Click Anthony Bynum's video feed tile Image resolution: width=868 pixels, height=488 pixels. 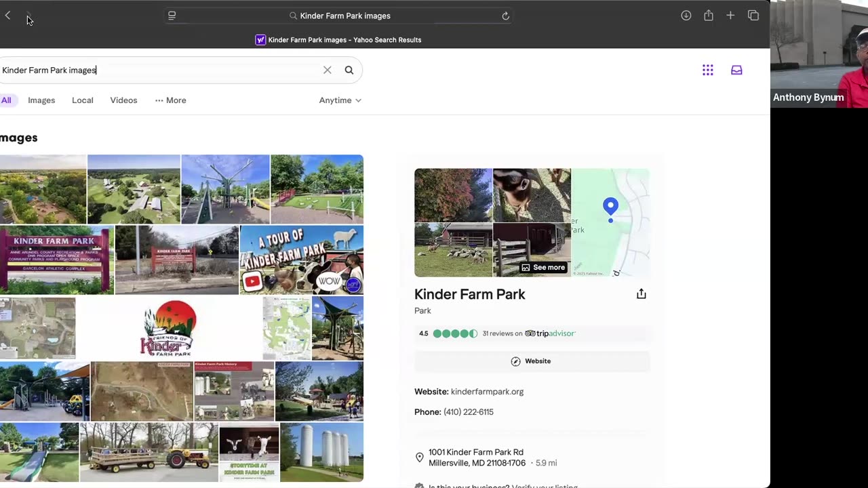tap(819, 54)
